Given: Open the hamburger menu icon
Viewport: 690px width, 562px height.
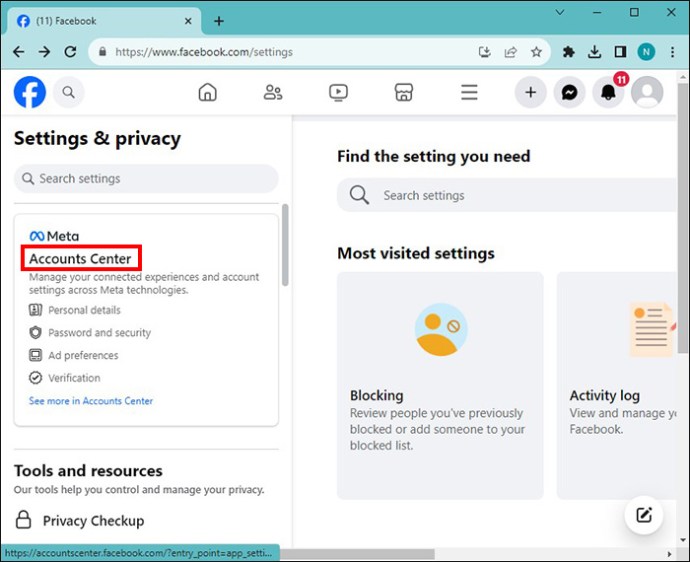Looking at the screenshot, I should [469, 92].
